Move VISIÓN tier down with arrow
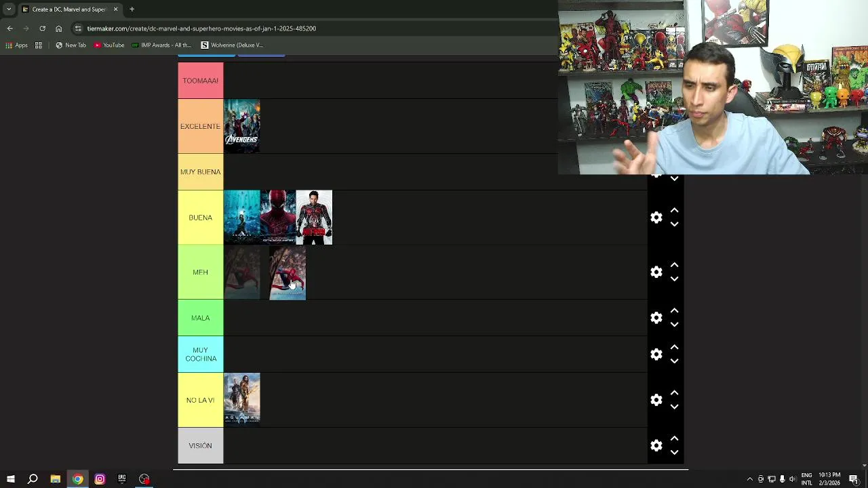Viewport: 868px width, 488px height. [x=674, y=452]
